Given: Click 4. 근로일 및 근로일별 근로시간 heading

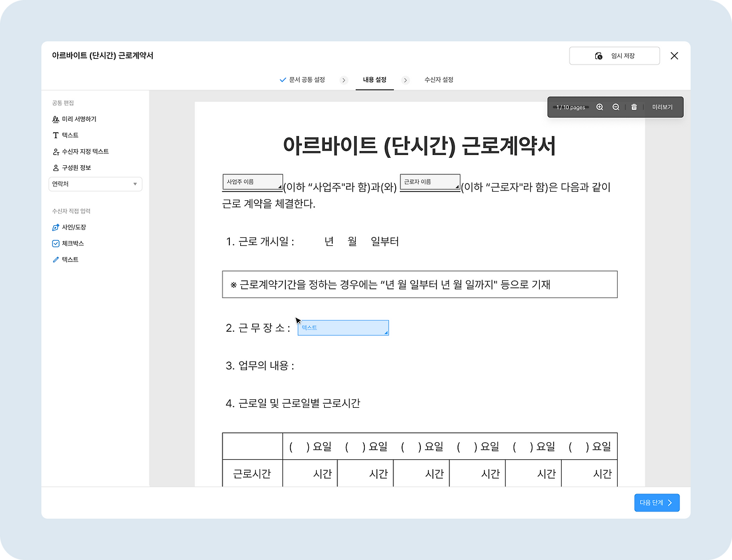Looking at the screenshot, I should pos(293,403).
